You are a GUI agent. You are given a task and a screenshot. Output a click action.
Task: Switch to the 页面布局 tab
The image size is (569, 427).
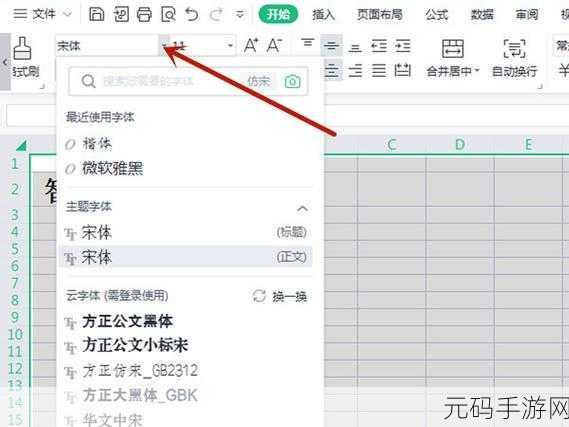tap(380, 15)
